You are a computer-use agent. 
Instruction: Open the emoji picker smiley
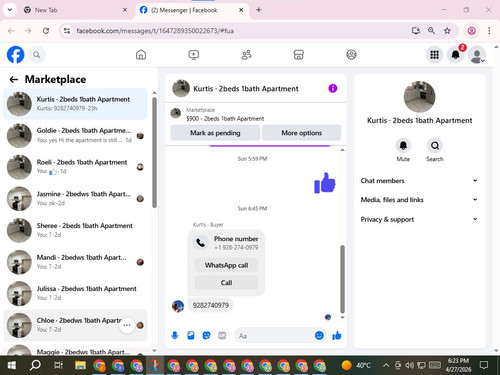(319, 335)
